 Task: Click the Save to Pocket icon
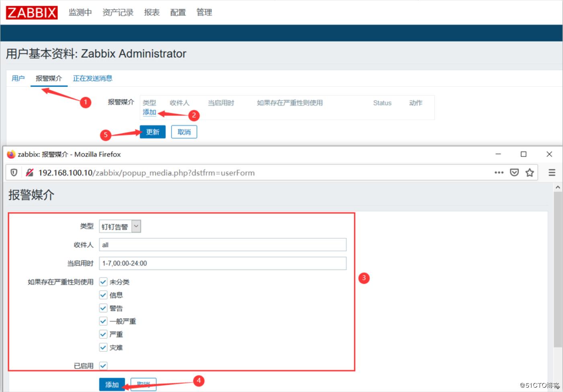(514, 172)
